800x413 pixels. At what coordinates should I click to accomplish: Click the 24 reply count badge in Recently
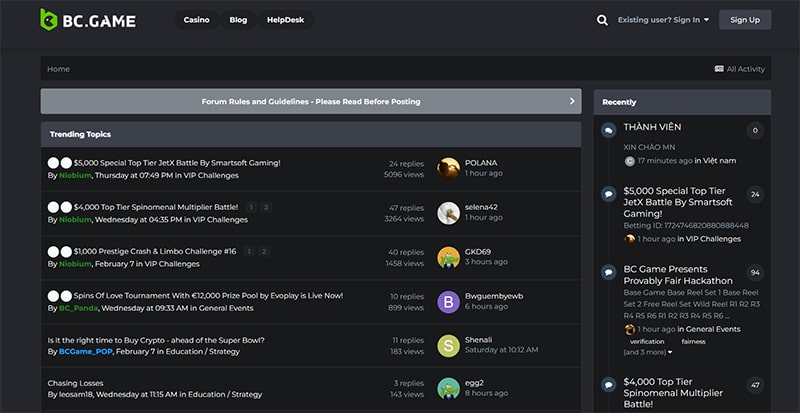755,195
